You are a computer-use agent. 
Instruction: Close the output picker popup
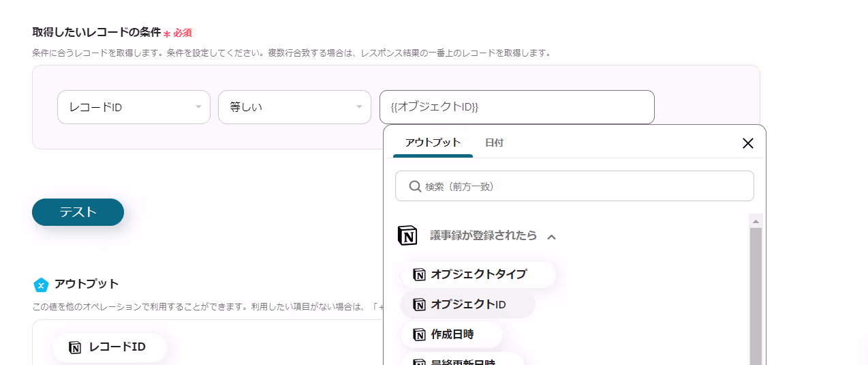pyautogui.click(x=747, y=143)
